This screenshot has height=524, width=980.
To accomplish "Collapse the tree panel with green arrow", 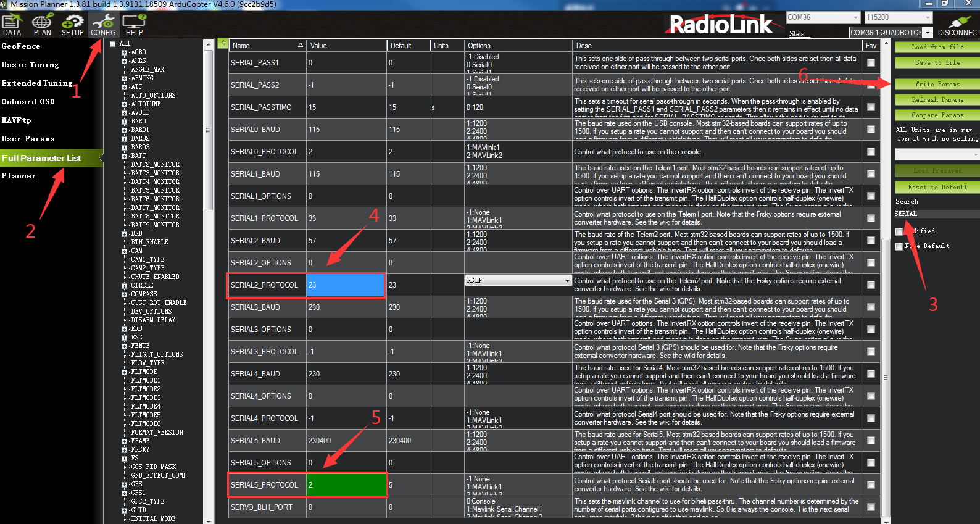I will 223,43.
